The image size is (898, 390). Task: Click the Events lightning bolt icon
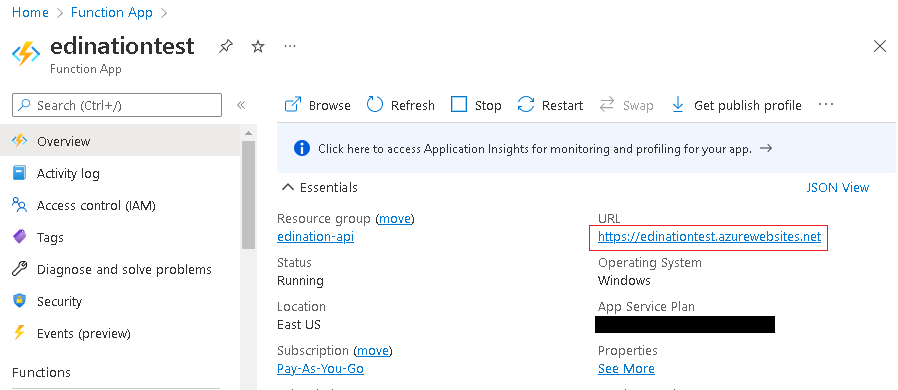(x=19, y=333)
